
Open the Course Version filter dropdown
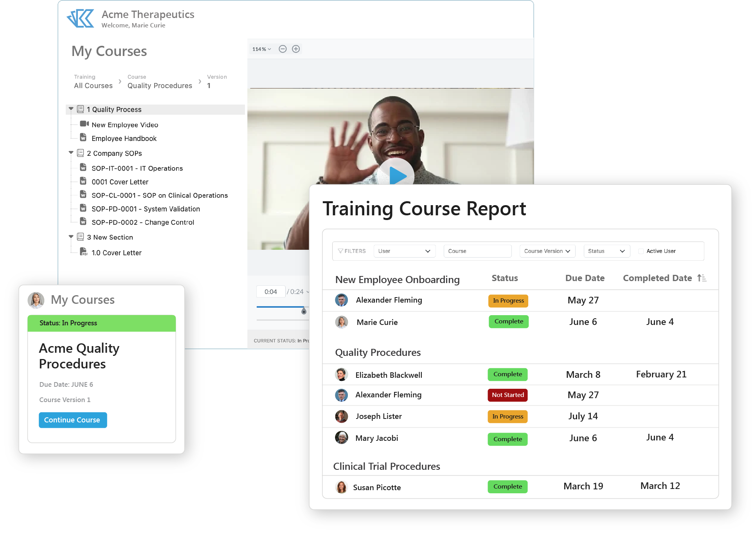coord(547,251)
